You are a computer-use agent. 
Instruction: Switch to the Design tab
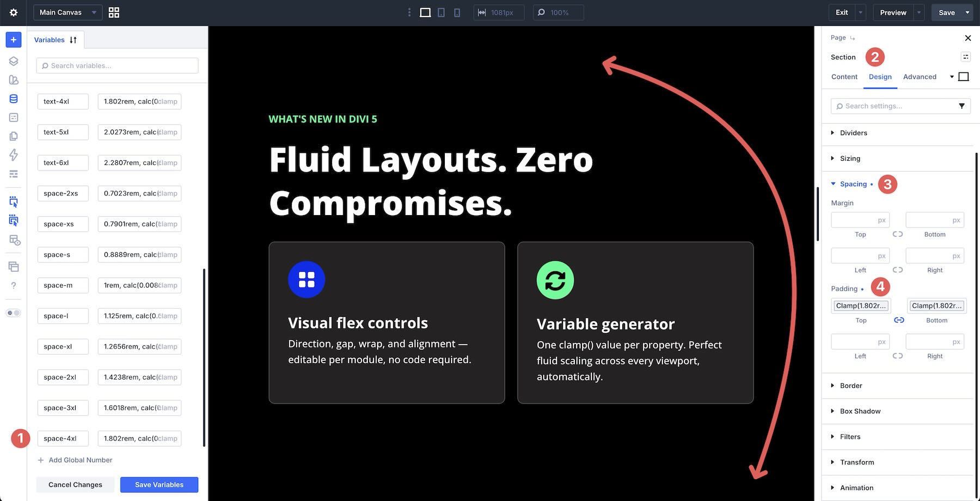880,77
